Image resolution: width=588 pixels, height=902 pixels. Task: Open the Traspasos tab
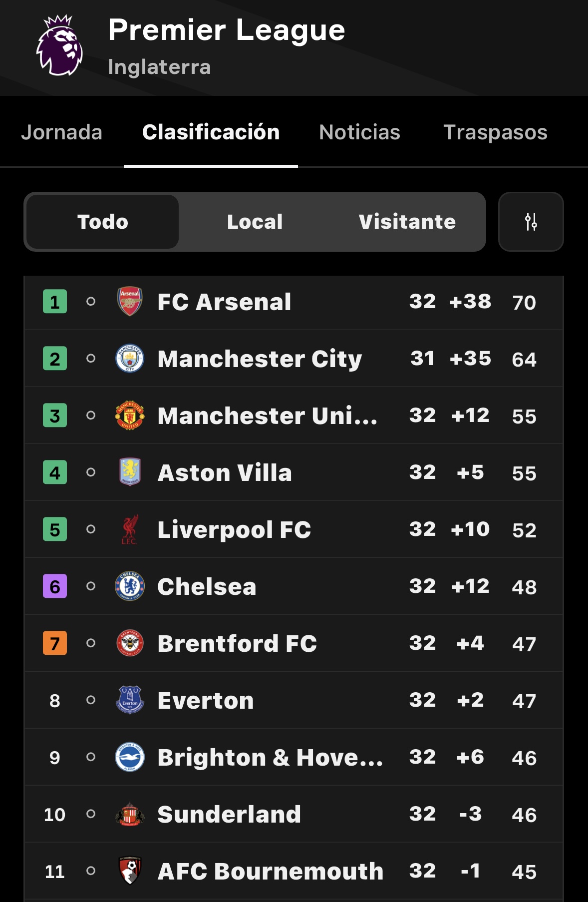[495, 132]
